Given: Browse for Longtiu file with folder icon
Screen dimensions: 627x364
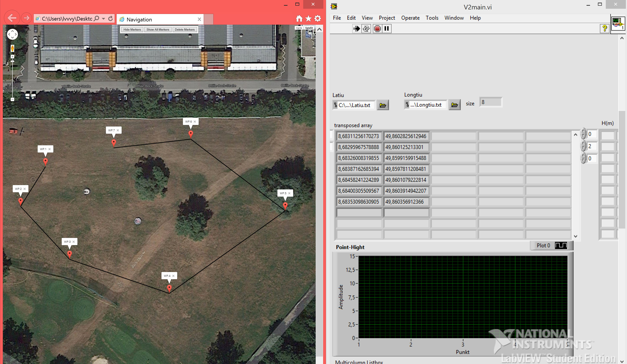Looking at the screenshot, I should click(454, 105).
